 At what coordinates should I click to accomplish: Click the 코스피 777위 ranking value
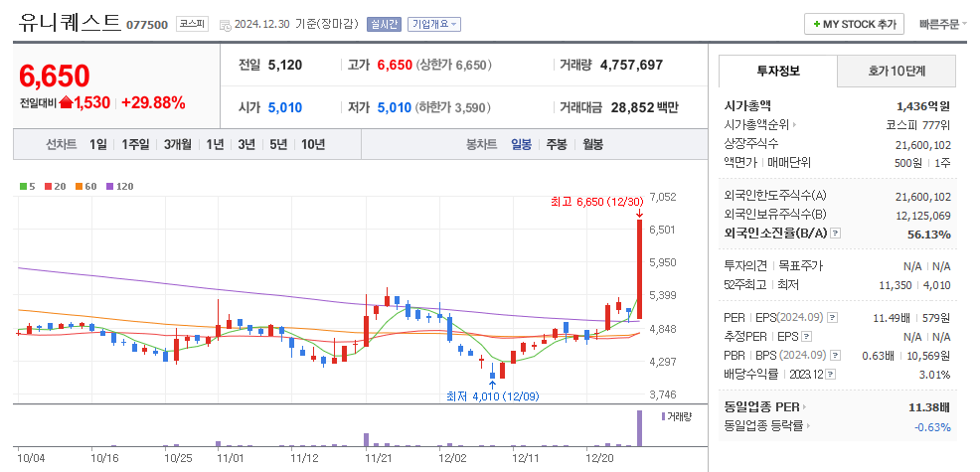[x=918, y=125]
